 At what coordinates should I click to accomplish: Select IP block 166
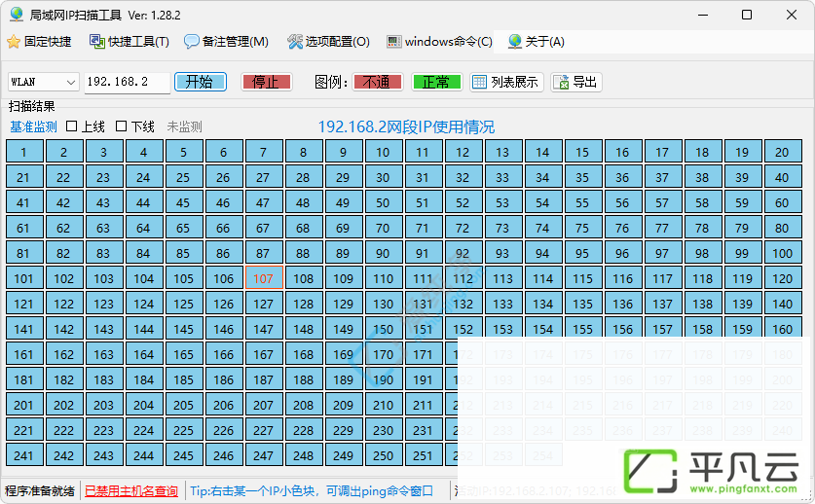pos(224,354)
